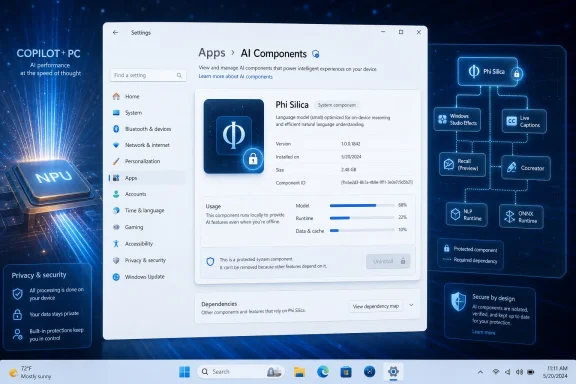
Task: Open Windows Start button on taskbar
Action: (184, 372)
